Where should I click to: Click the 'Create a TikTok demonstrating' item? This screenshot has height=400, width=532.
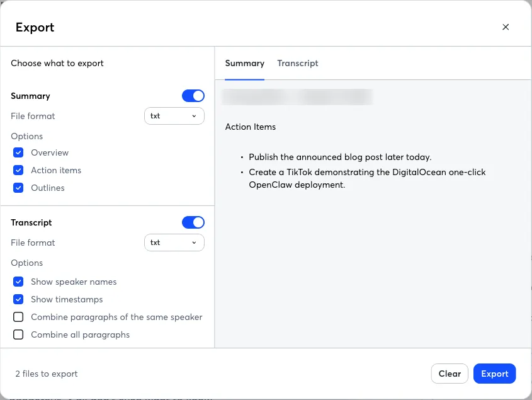[x=367, y=178]
